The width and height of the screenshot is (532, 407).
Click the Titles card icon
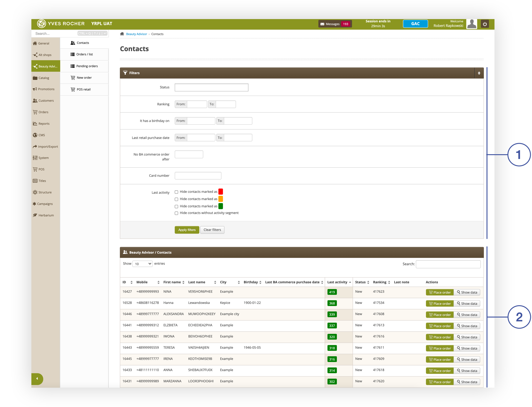click(x=35, y=181)
